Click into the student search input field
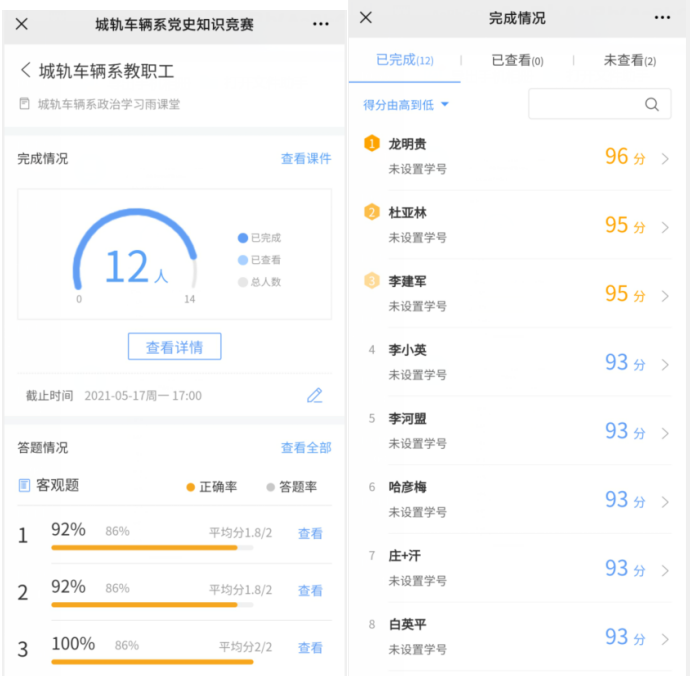Screen dimensions: 693x676 pos(585,104)
